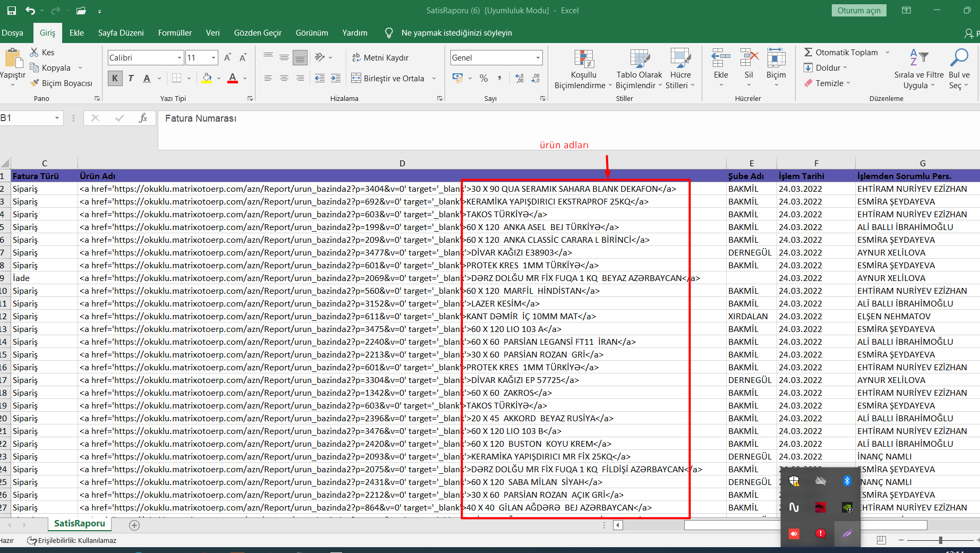980x553 pixels.
Task: Open the Genel number format dropdown
Action: point(538,57)
